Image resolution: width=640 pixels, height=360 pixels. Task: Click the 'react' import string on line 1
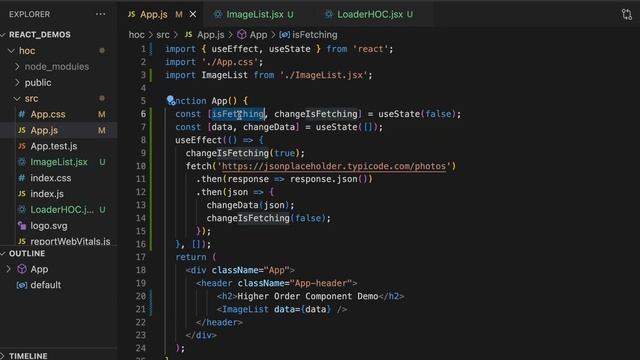371,49
